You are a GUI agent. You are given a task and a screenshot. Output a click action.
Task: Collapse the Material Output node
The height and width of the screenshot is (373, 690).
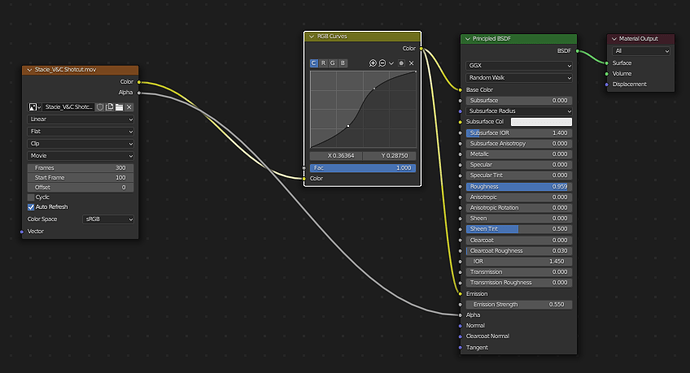pyautogui.click(x=614, y=39)
